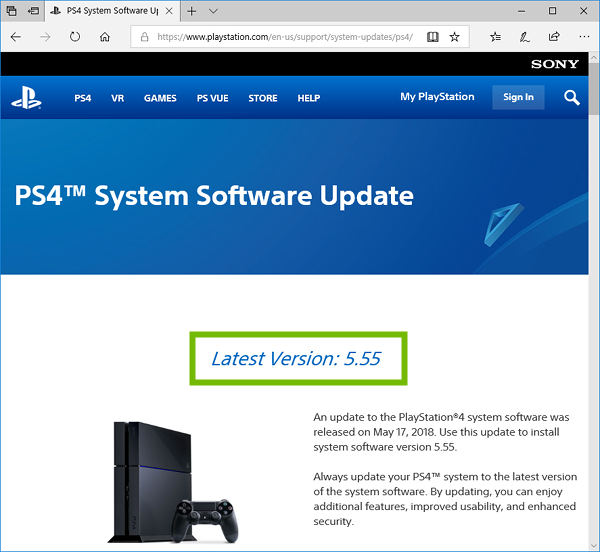Click scrollbar up arrow

click(x=594, y=57)
